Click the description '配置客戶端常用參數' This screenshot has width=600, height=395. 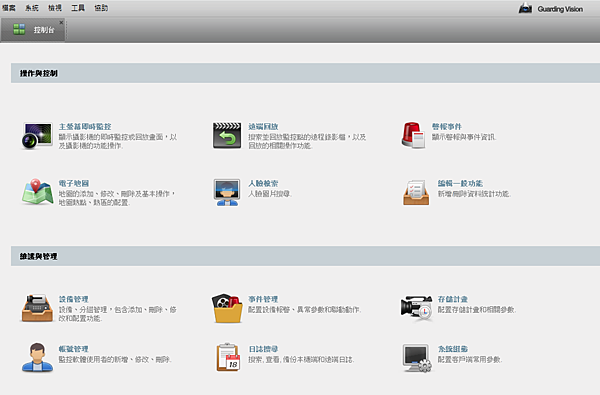(470, 359)
